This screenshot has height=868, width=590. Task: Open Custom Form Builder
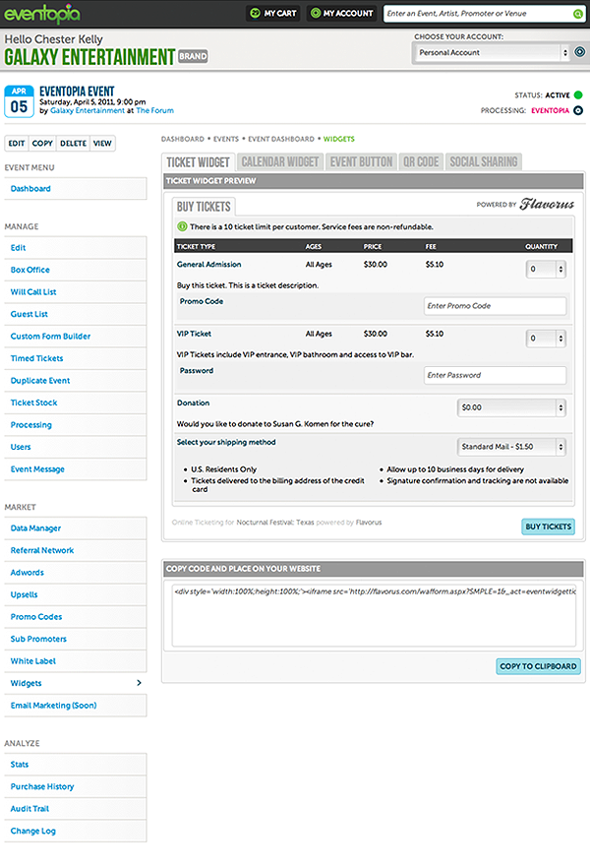(75, 337)
